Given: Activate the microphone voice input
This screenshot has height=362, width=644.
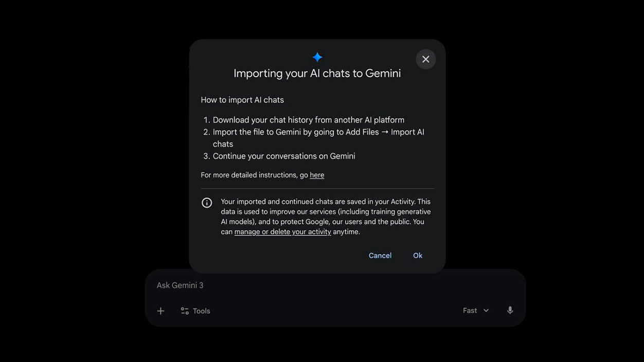Looking at the screenshot, I should click(x=510, y=310).
